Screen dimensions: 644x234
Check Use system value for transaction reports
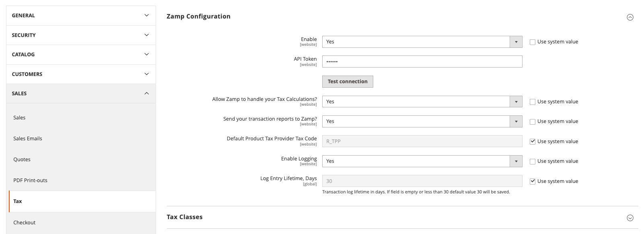533,121
